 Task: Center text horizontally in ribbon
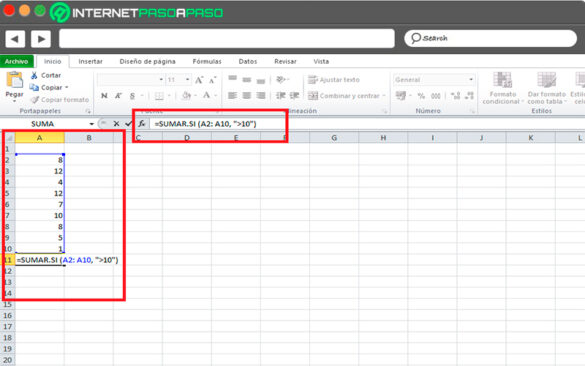[x=247, y=96]
